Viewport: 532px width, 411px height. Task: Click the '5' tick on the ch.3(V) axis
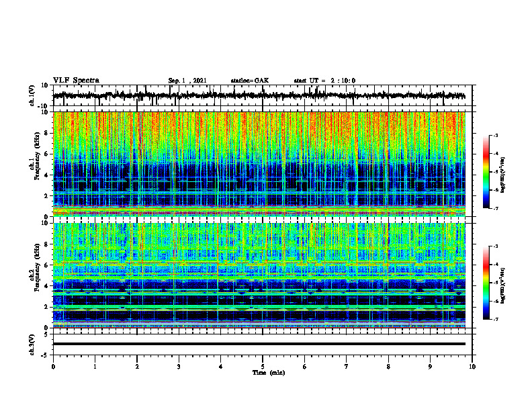(x=47, y=334)
